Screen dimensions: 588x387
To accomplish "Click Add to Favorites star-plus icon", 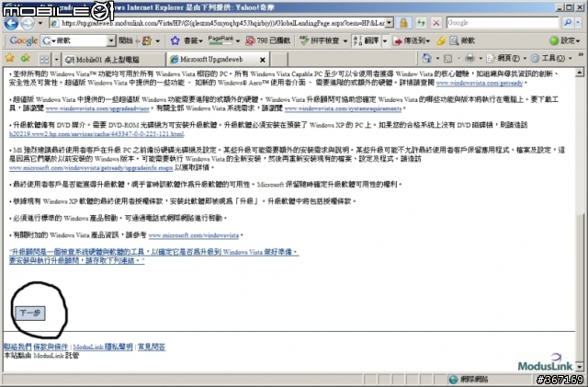I will [26, 59].
